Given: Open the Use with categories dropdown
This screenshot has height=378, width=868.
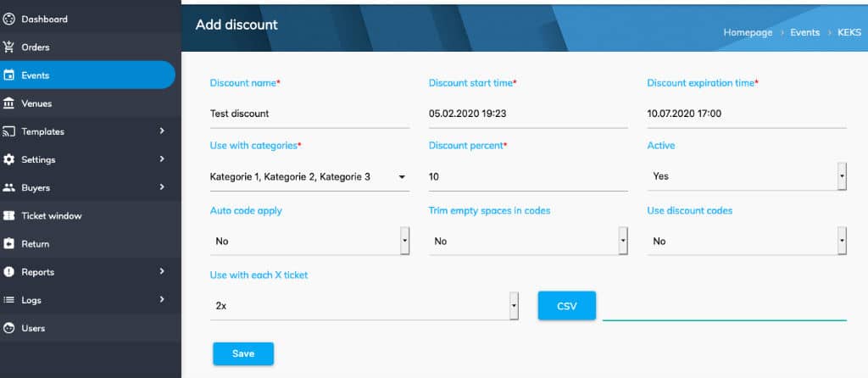Looking at the screenshot, I should (x=309, y=177).
